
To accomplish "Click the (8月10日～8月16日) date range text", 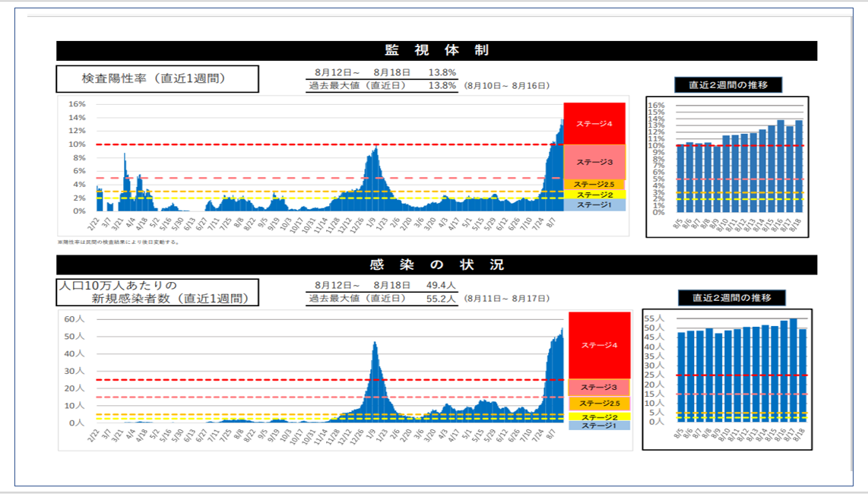I will pyautogui.click(x=507, y=86).
